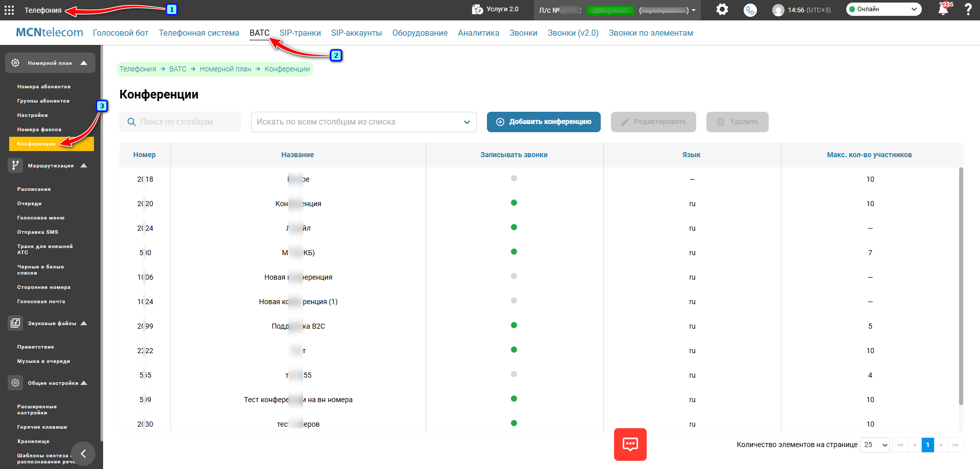Open the column search dropdown
Screen dimensions: 980x469
[363, 122]
